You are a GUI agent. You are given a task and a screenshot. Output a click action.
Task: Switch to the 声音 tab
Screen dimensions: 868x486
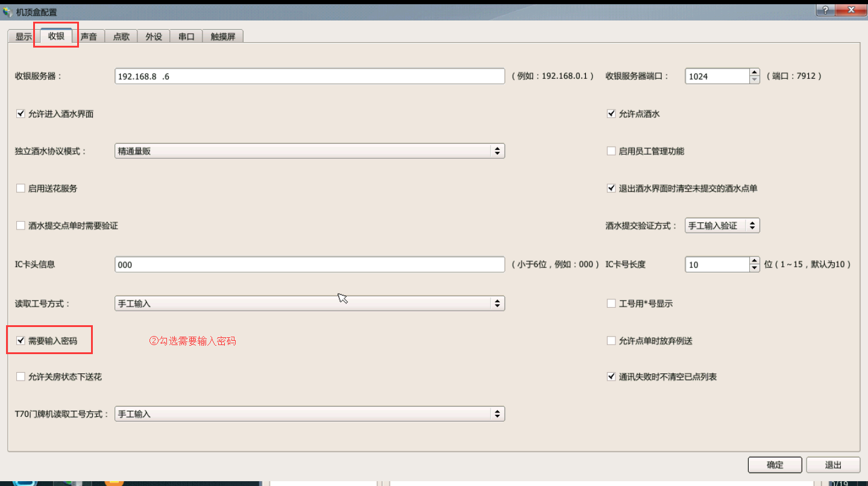pos(89,36)
